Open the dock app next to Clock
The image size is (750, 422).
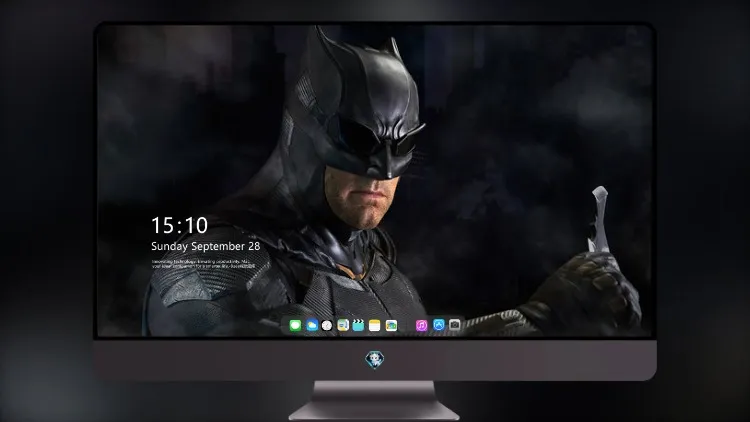point(343,326)
